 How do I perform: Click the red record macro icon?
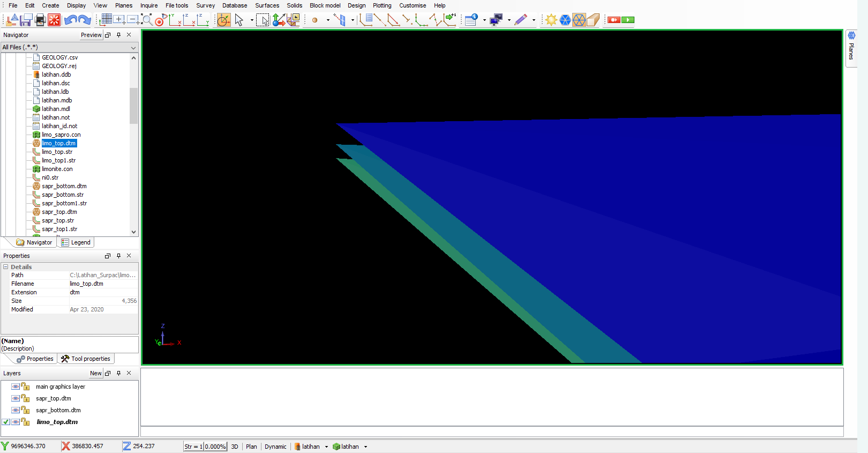(613, 20)
